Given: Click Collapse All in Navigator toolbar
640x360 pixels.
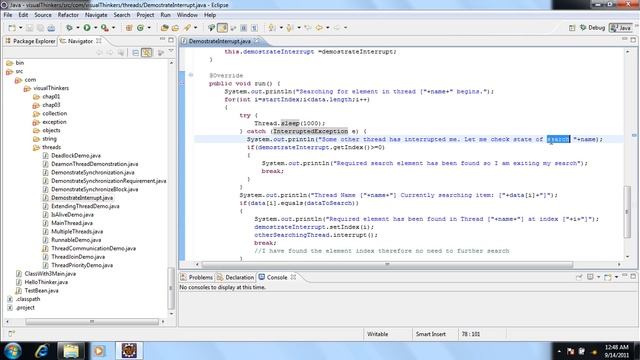Looking at the screenshot, I should coord(136,53).
